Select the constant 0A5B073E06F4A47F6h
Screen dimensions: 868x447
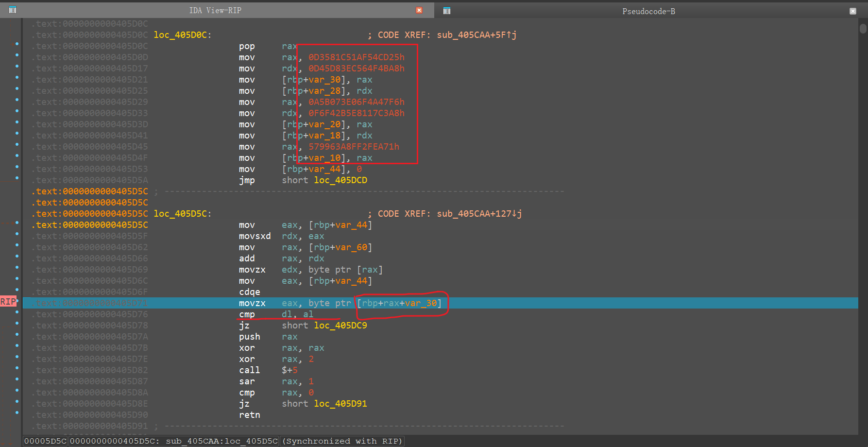(x=357, y=102)
